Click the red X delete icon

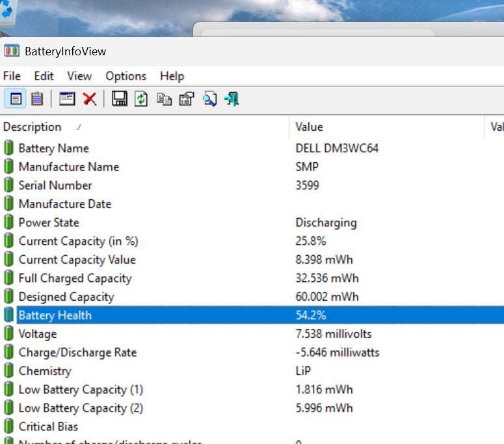point(90,99)
